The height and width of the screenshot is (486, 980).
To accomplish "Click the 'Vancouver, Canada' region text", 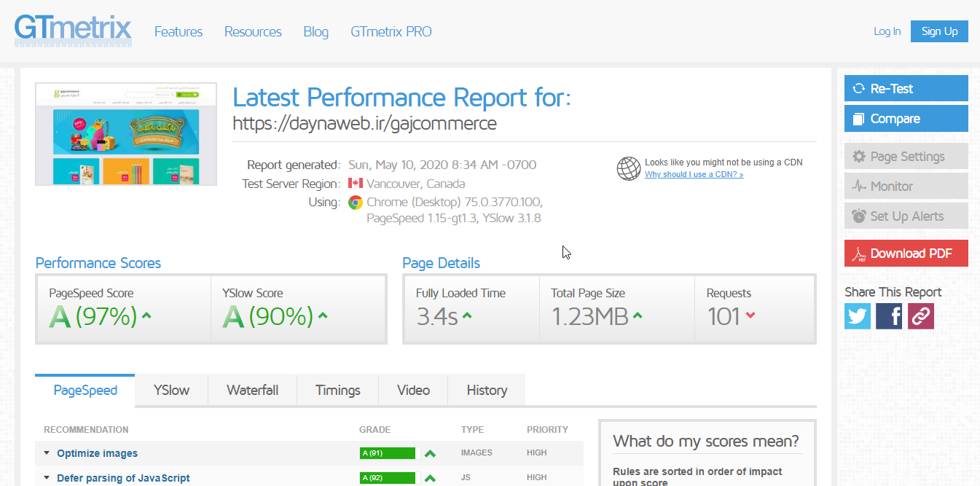I will [415, 184].
